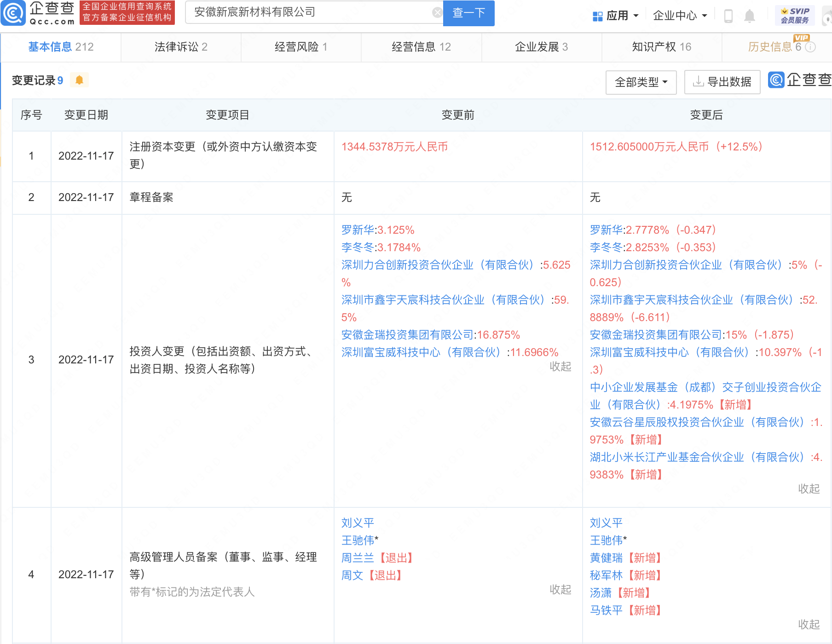
Task: Open 罗新华 link in 变更后 column
Action: pos(607,230)
